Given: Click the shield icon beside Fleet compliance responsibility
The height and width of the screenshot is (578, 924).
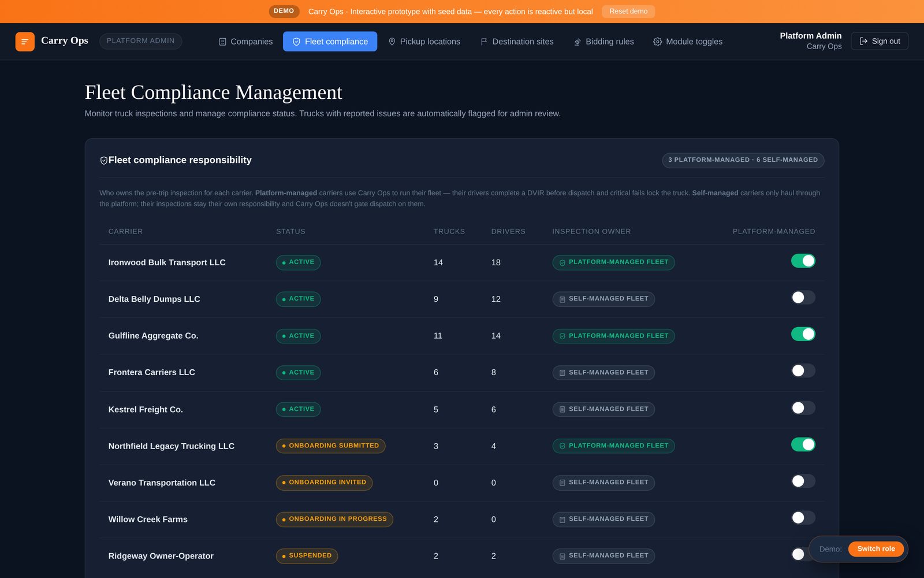Looking at the screenshot, I should [104, 161].
